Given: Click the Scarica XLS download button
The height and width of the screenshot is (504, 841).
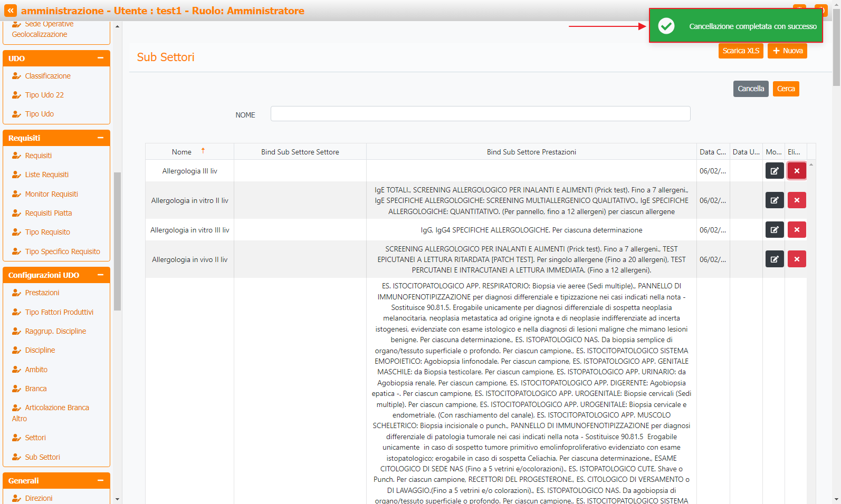Looking at the screenshot, I should pyautogui.click(x=740, y=51).
